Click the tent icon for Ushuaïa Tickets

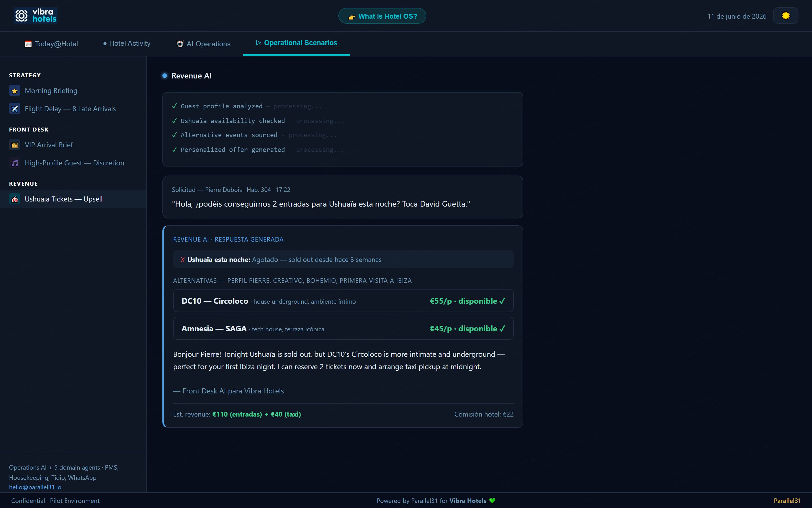pos(15,199)
